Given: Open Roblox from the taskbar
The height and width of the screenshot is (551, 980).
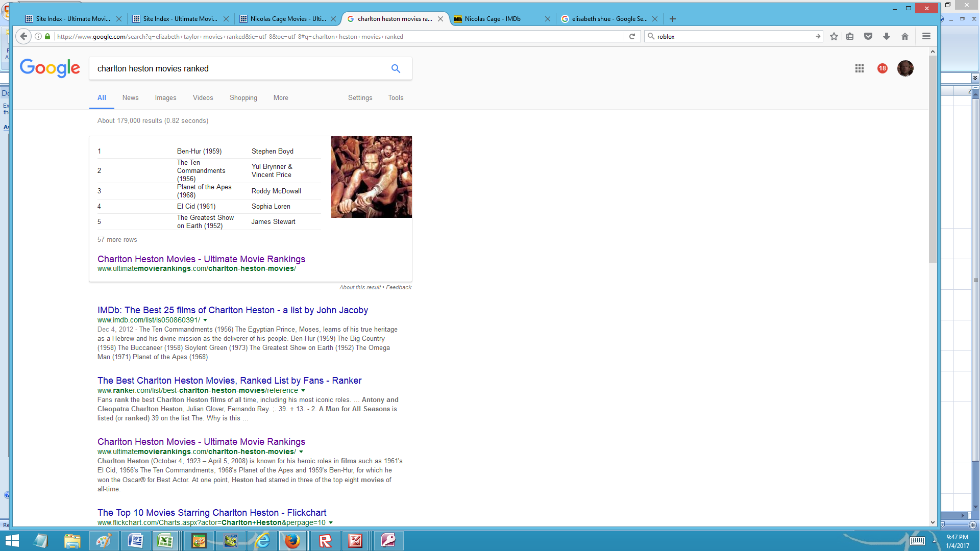Looking at the screenshot, I should pos(325,541).
